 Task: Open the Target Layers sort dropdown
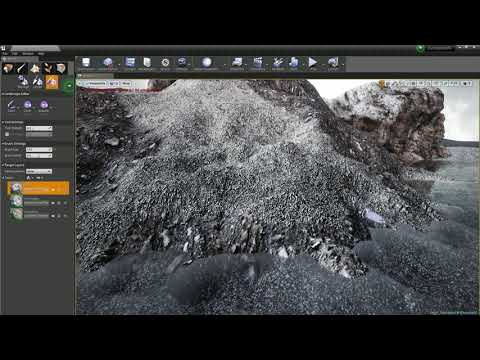(39, 171)
